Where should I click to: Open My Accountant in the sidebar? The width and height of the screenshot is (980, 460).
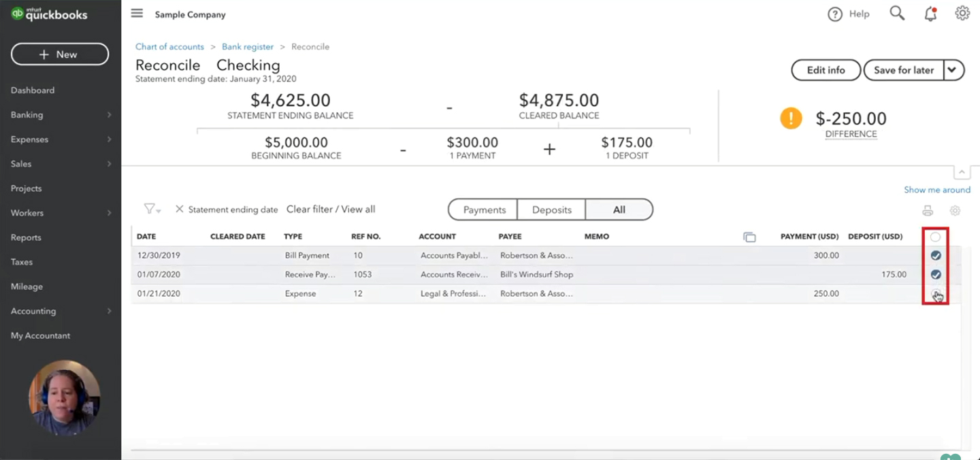[40, 335]
